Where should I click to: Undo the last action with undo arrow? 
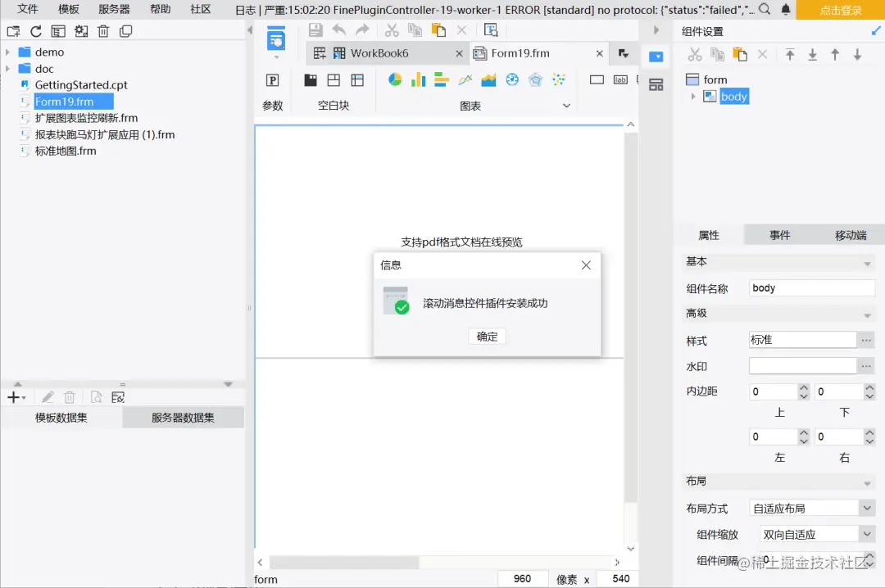pyautogui.click(x=339, y=29)
